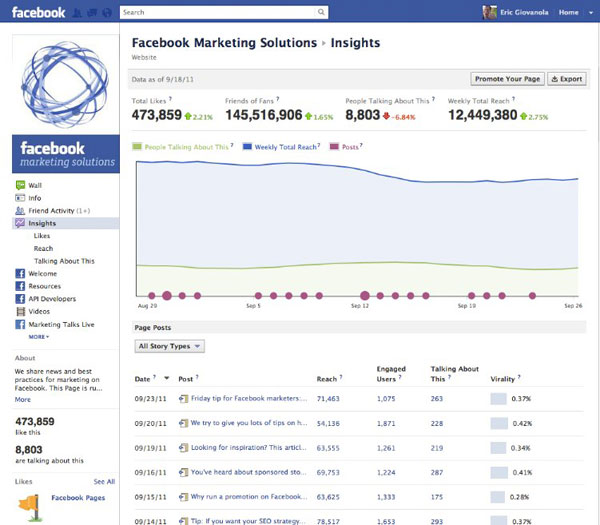Click the Export button
The height and width of the screenshot is (525, 600).
click(x=567, y=79)
